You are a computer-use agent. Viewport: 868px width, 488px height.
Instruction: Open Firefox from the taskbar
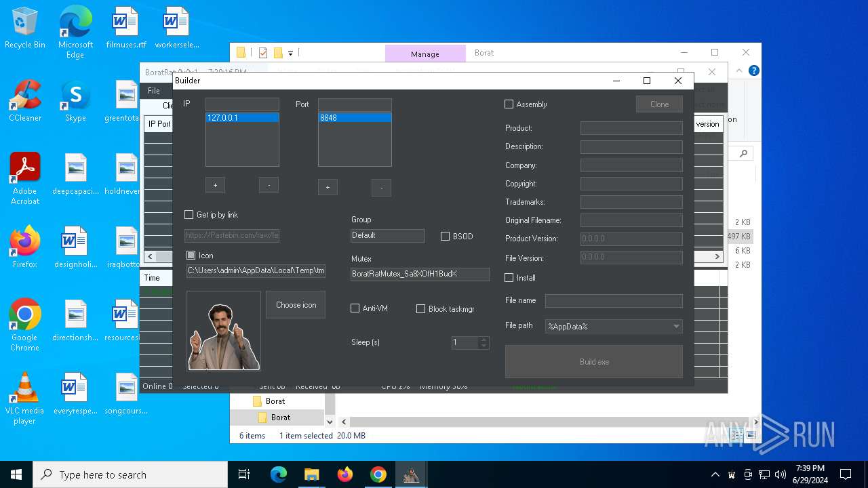click(345, 474)
